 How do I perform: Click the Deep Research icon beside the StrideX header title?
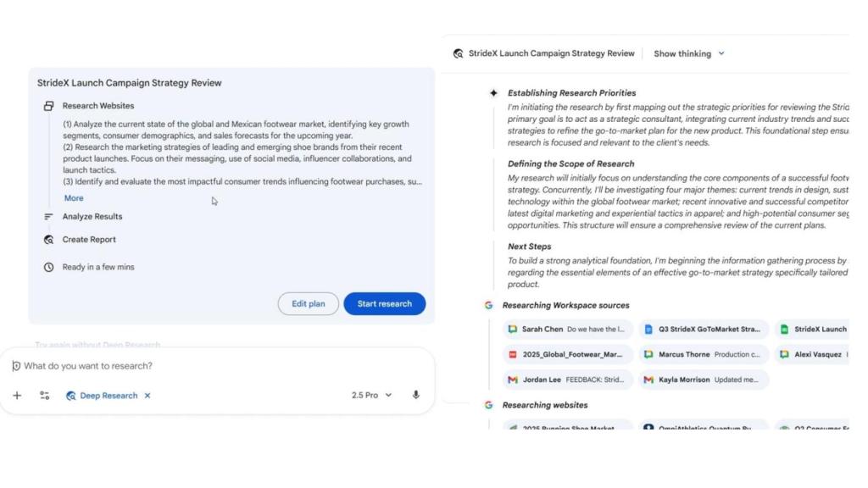tap(459, 53)
